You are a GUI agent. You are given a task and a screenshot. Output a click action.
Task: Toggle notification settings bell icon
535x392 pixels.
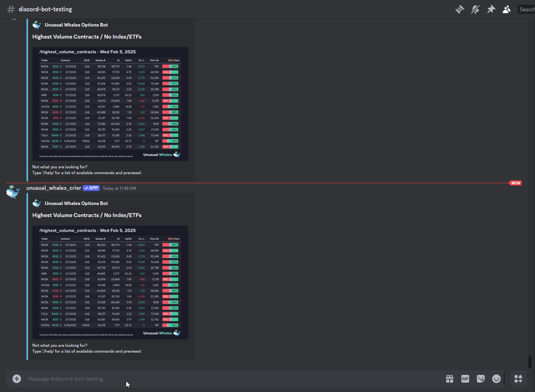point(475,9)
